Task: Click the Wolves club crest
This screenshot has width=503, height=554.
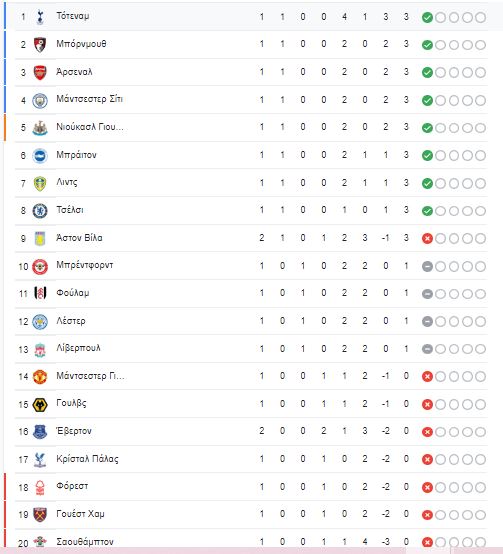Action: [x=40, y=405]
